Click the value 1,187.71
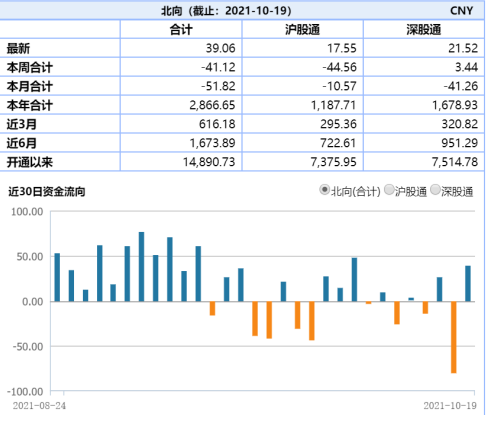The width and height of the screenshot is (487, 421). (x=334, y=105)
